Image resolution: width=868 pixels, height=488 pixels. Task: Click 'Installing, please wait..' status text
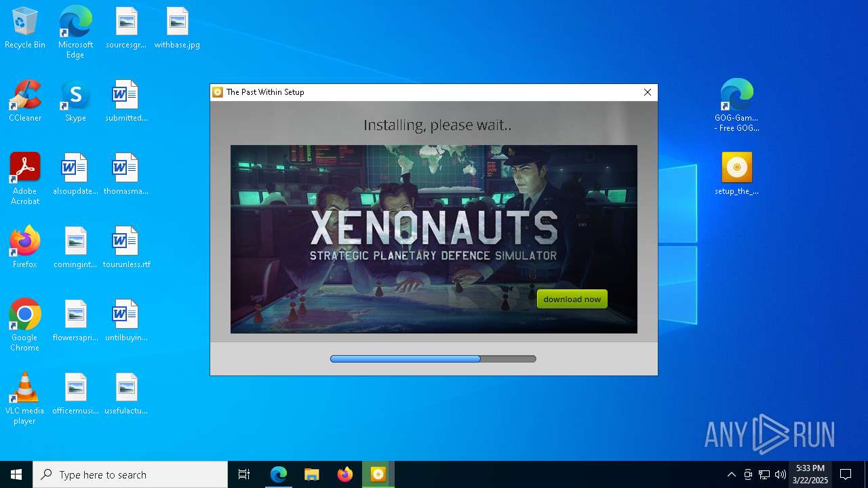coord(437,125)
